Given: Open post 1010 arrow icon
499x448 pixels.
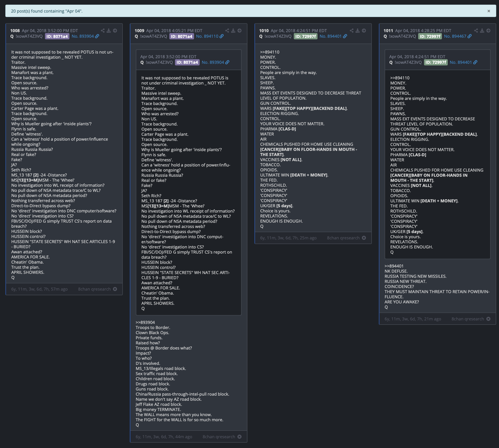Looking at the screenshot, I should pos(364,31).
